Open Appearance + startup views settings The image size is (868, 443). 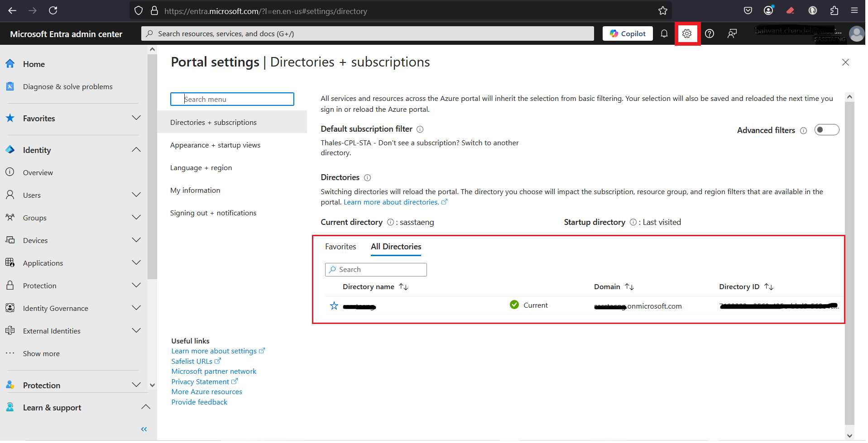(215, 145)
